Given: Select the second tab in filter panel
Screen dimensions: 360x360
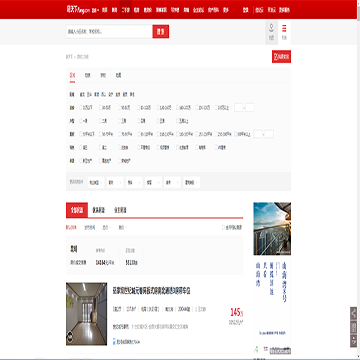Looking at the screenshot, I should coord(88,75).
